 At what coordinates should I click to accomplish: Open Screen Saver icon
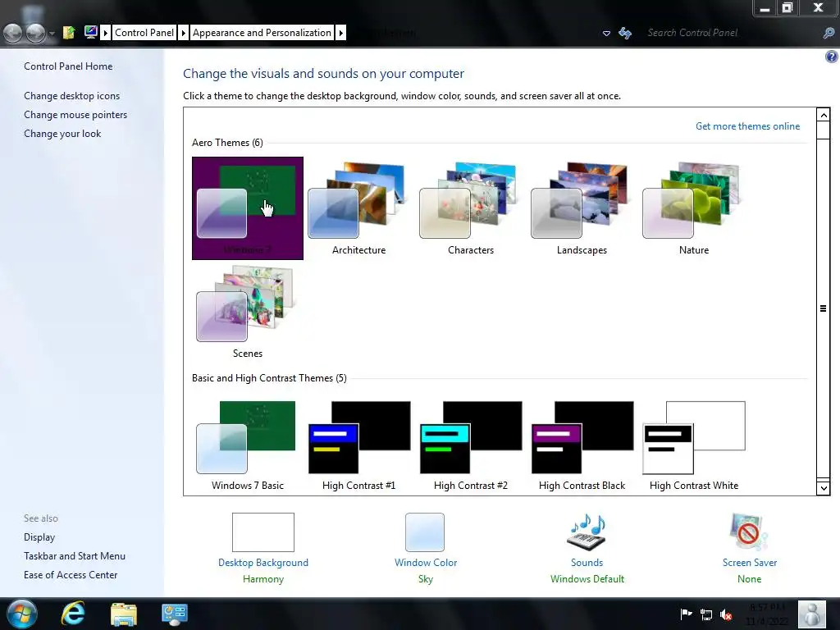[749, 532]
